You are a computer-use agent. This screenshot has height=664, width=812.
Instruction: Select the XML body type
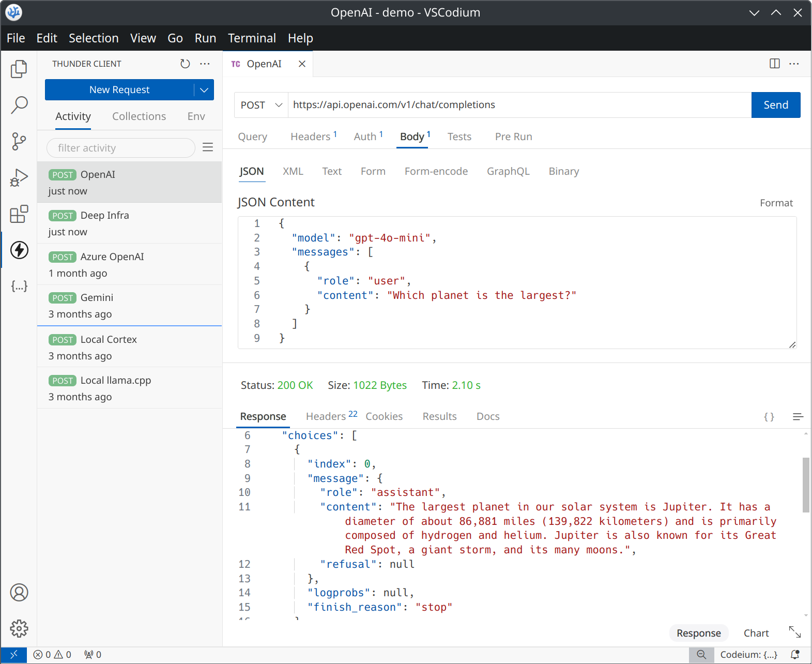[x=293, y=171]
